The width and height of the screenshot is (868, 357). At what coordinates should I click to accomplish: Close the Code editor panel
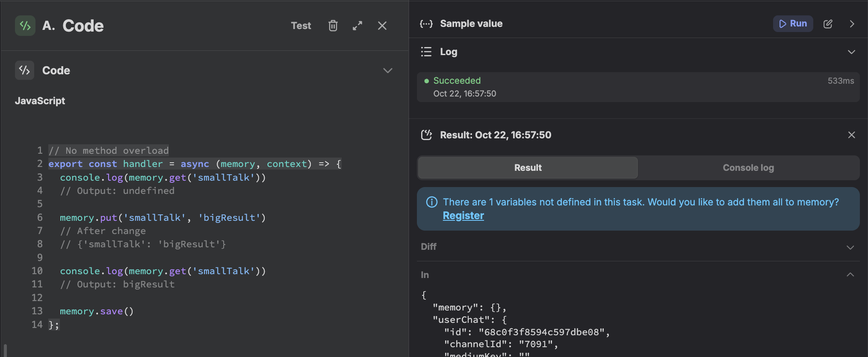[382, 26]
